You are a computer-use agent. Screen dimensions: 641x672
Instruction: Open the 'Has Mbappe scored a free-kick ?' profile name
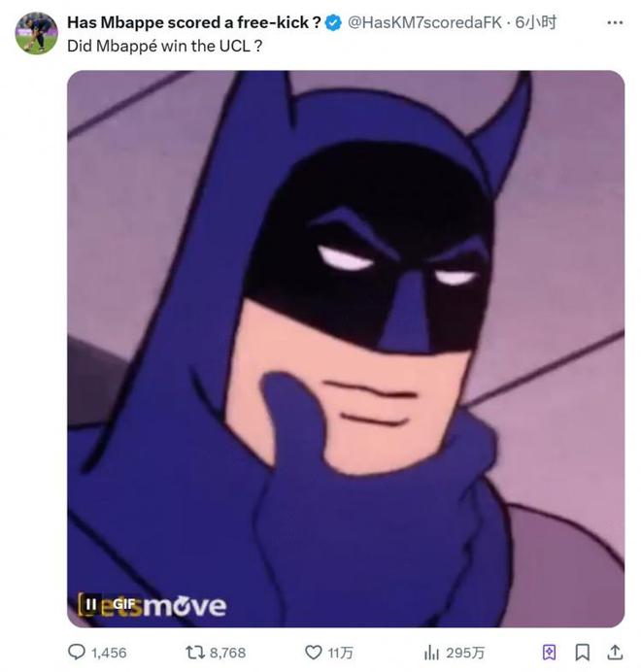[194, 22]
